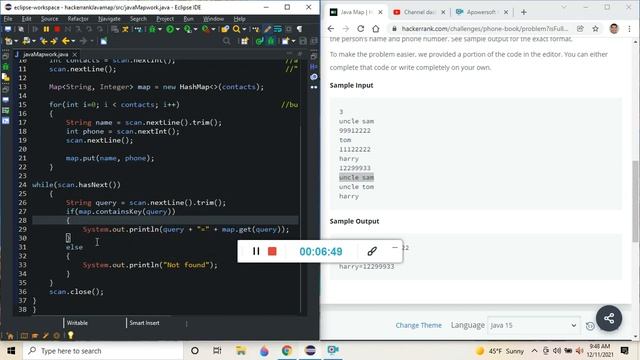Pause the screen recording
This screenshot has width=640, height=360.
click(x=256, y=251)
